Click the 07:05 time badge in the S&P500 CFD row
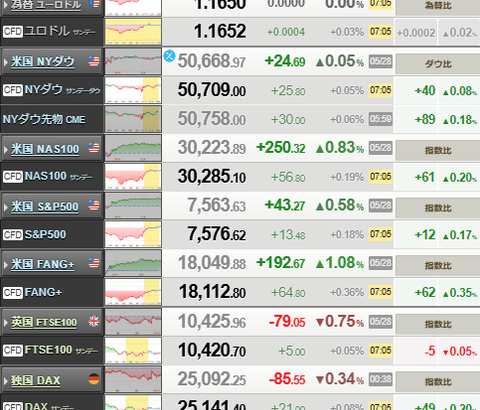Screen dimensions: 480x410 [x=380, y=234]
